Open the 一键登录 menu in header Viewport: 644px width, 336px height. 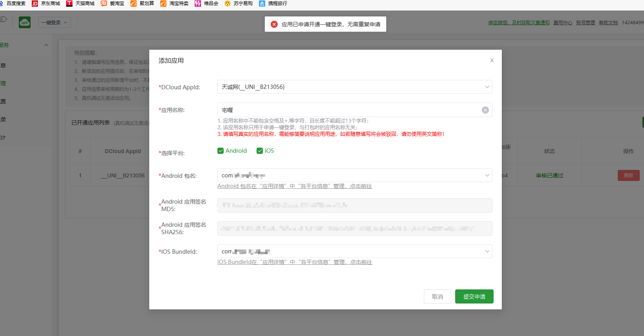pos(54,22)
